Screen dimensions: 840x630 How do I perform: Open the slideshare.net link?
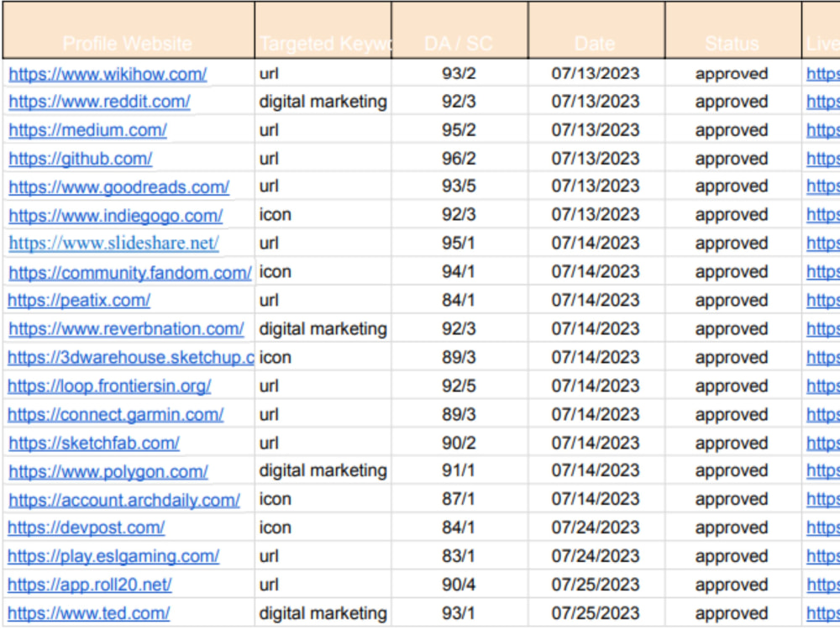(113, 244)
